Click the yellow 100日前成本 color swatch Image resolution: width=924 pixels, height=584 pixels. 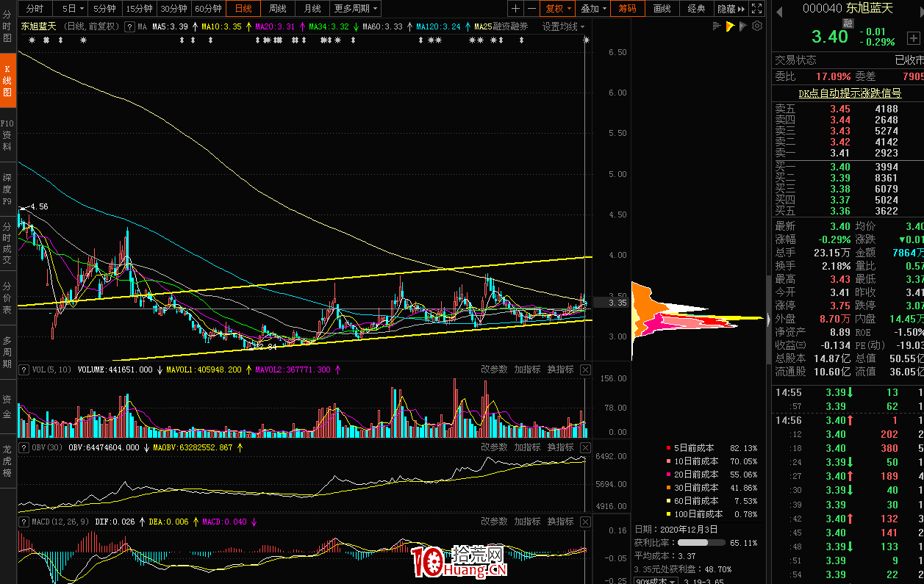point(667,514)
